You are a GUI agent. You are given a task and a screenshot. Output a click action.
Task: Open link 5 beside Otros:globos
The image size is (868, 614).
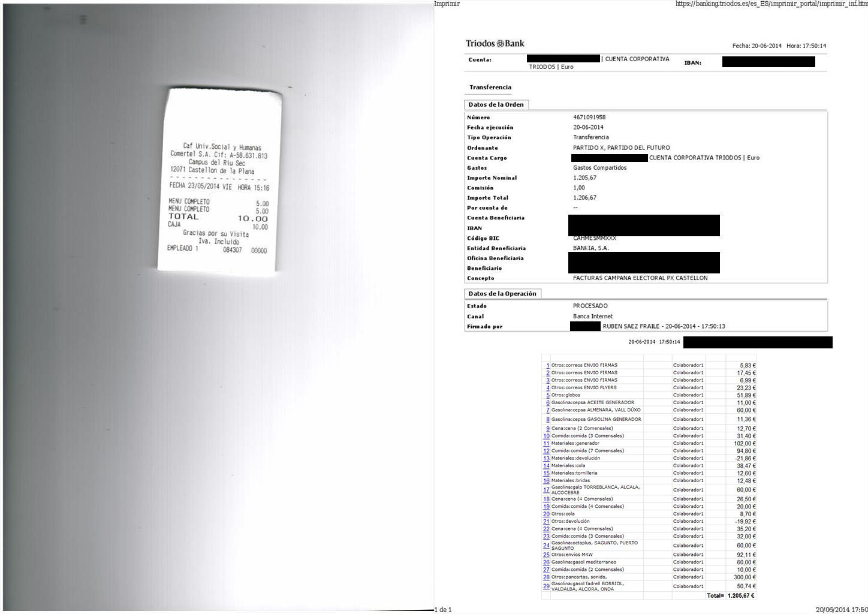[x=547, y=396]
